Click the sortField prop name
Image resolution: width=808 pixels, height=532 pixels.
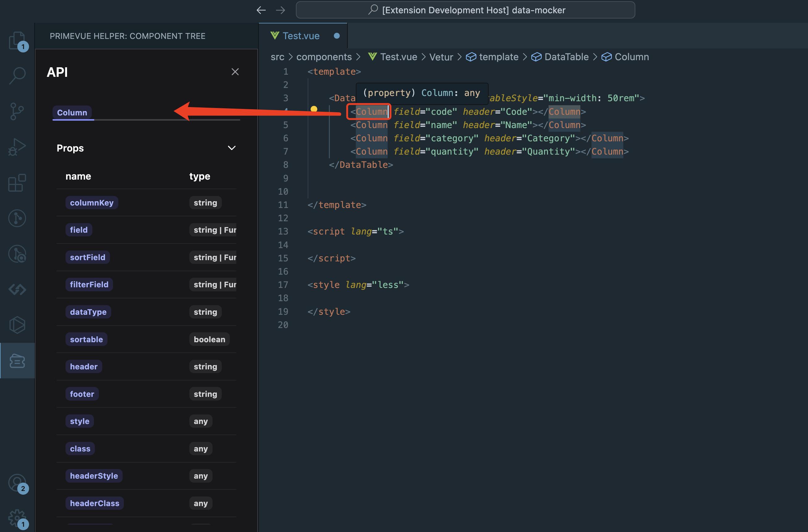tap(88, 258)
